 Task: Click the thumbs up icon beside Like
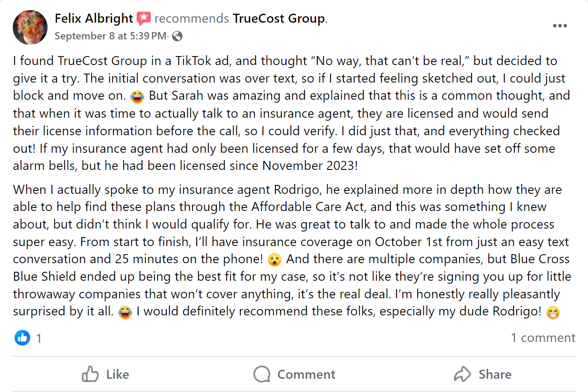click(90, 374)
